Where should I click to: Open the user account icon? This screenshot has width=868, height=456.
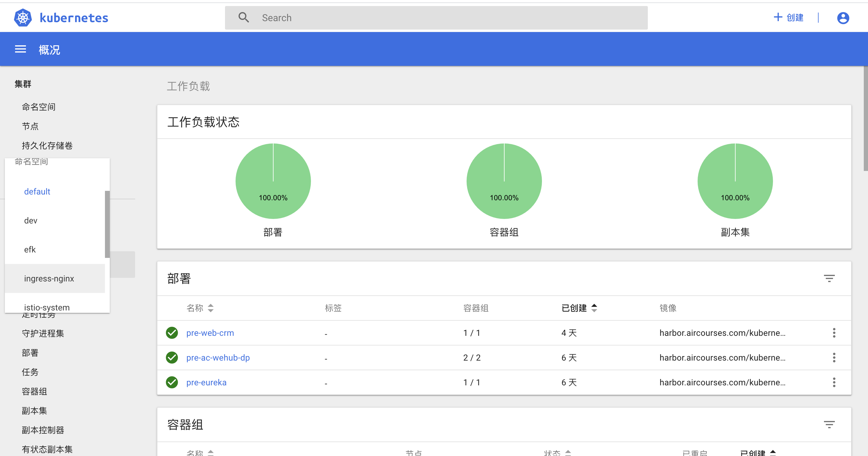[843, 18]
